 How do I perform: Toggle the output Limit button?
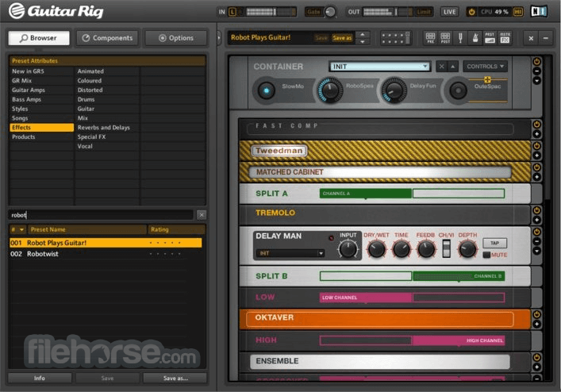424,12
